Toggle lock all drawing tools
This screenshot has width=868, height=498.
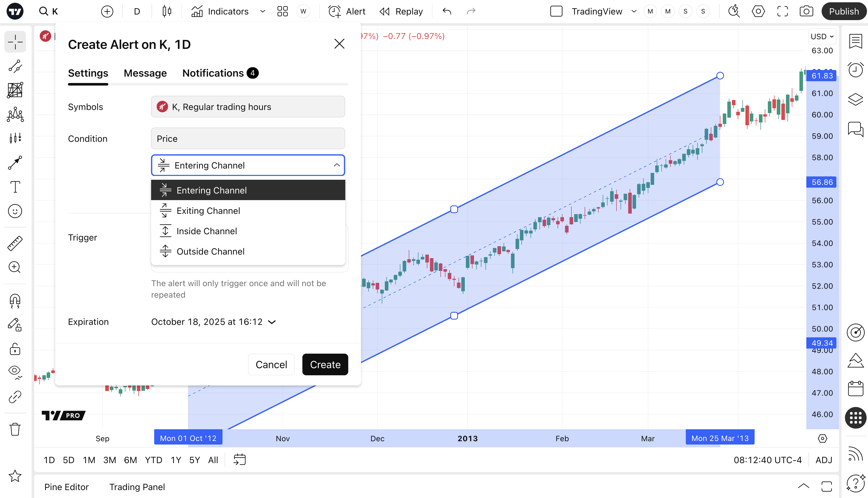point(15,349)
